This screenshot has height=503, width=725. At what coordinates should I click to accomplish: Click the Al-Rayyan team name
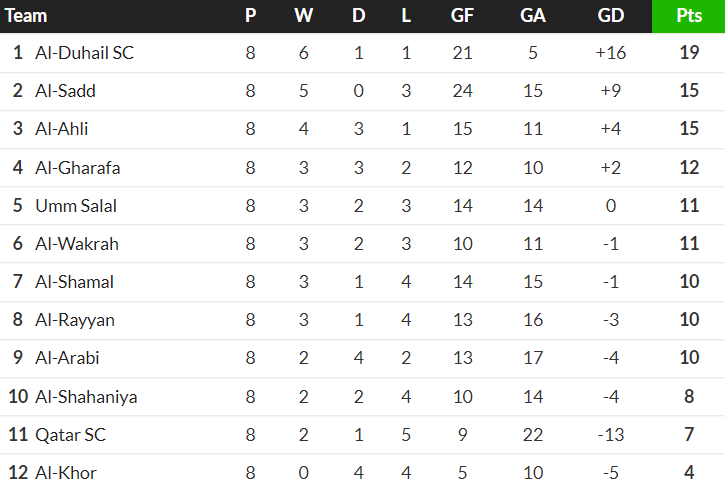[x=74, y=320]
